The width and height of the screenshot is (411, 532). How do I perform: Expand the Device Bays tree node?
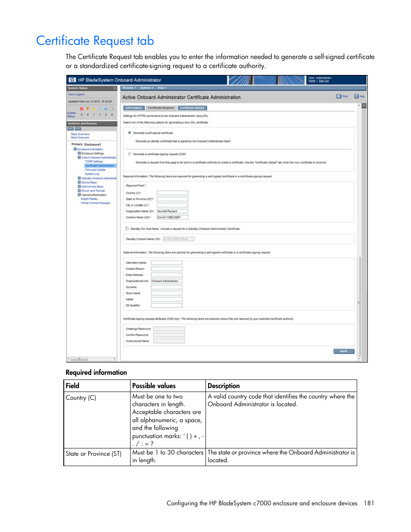[x=79, y=182]
